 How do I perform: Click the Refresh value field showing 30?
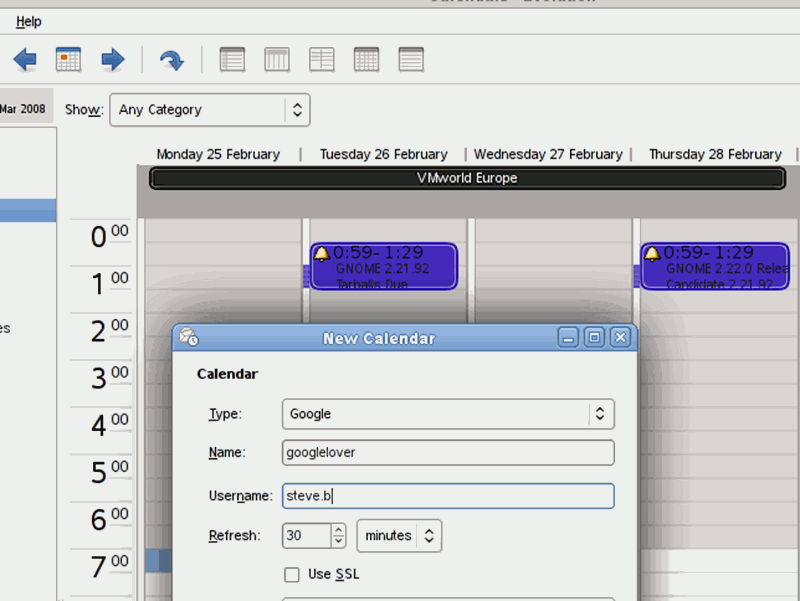tap(307, 536)
